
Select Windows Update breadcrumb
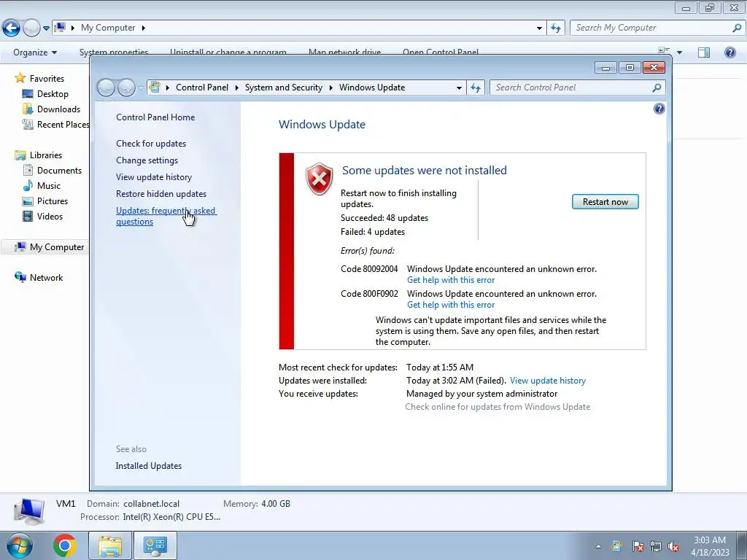(372, 87)
